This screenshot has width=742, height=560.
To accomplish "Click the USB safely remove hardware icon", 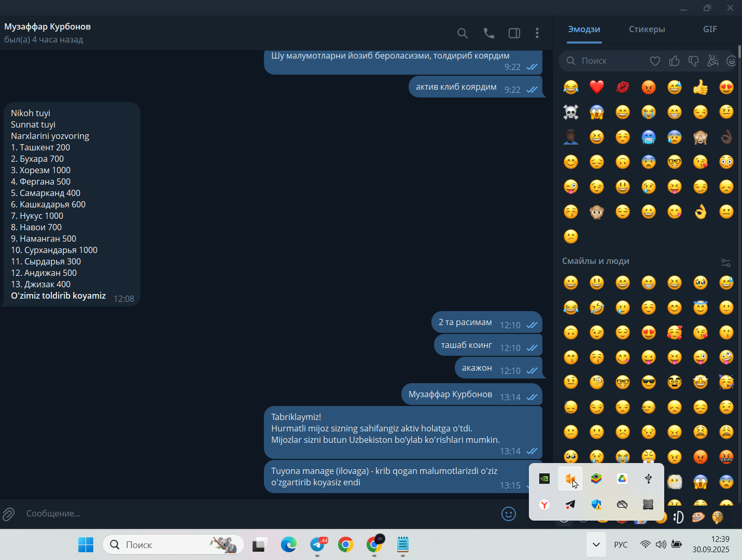I will point(648,479).
